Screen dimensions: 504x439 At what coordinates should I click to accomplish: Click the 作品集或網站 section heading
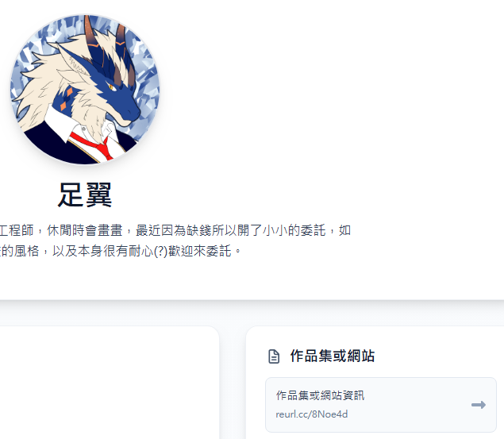point(333,356)
